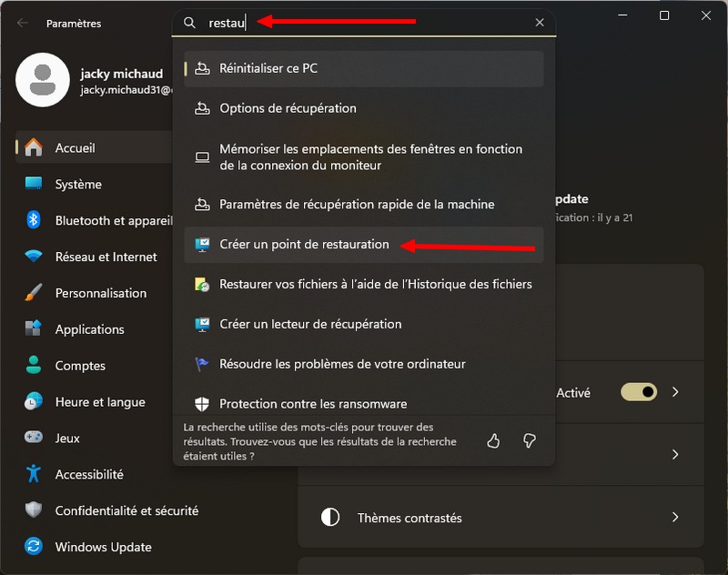Open Réseau et Internet settings

106,257
